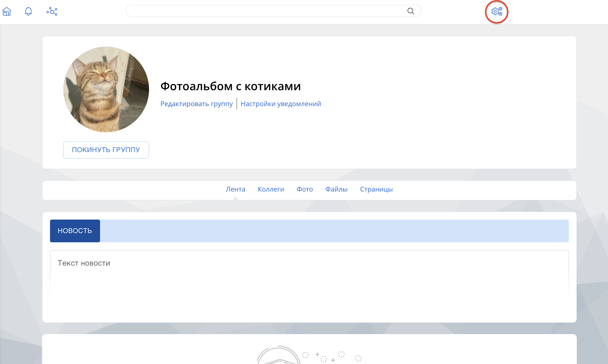Viewport: 608px width, 364px height.
Task: Open the cat group avatar image
Action: click(x=106, y=89)
